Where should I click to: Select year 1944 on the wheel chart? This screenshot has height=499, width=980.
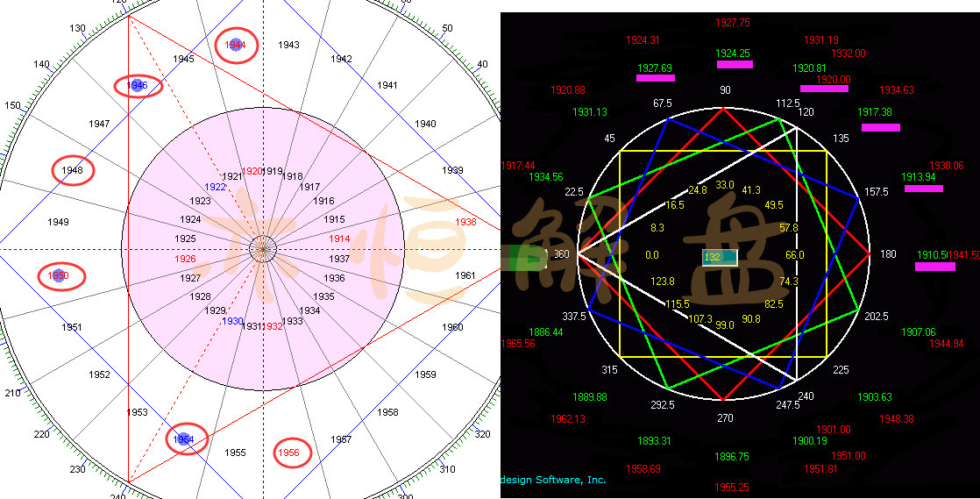[x=236, y=45]
